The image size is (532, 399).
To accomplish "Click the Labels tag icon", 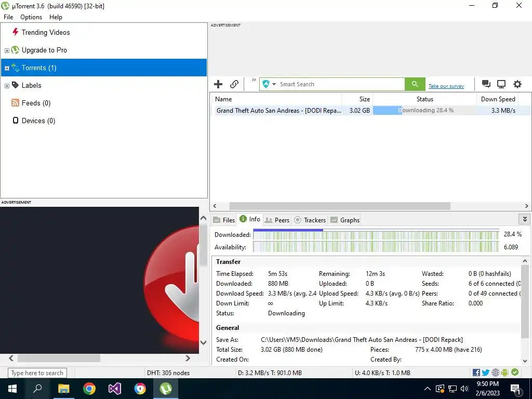I will (x=15, y=85).
